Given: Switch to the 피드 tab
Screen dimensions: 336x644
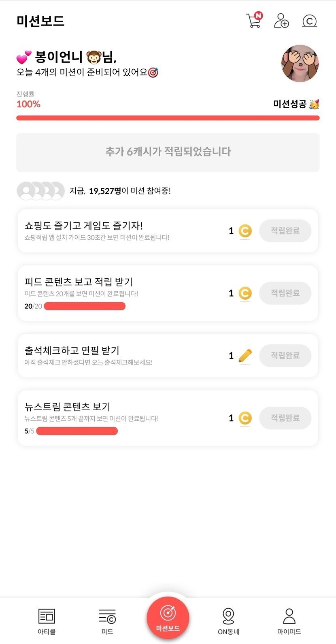Looking at the screenshot, I should pos(107,621).
